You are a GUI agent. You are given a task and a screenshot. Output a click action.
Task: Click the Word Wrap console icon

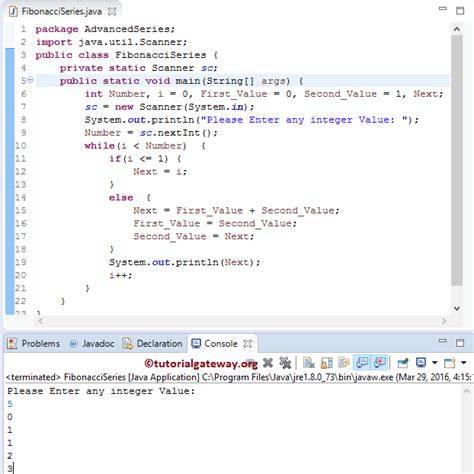(344, 363)
